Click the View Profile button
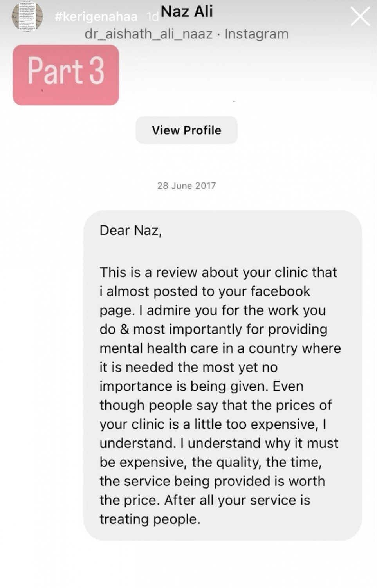Image resolution: width=377 pixels, height=588 pixels. (186, 130)
